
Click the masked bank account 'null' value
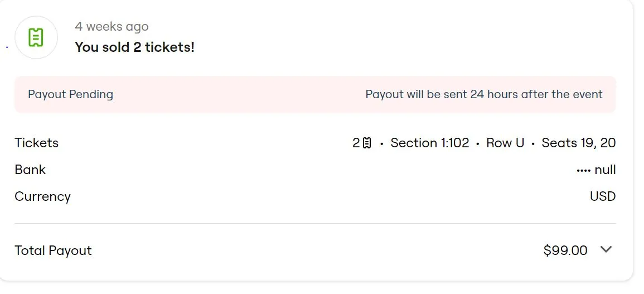[605, 170]
